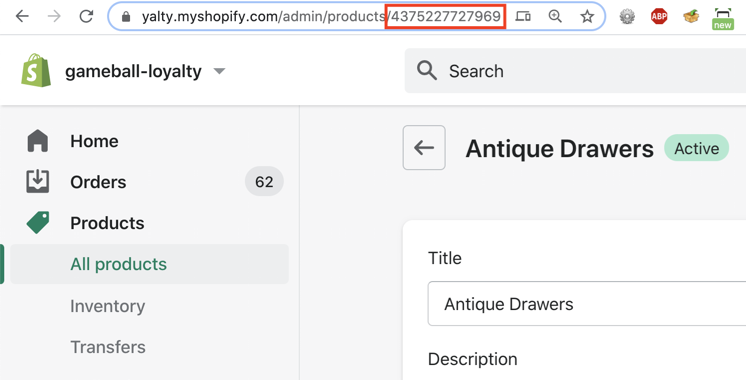The height and width of the screenshot is (380, 747).
Task: Click the Home house icon in sidebar
Action: (38, 141)
